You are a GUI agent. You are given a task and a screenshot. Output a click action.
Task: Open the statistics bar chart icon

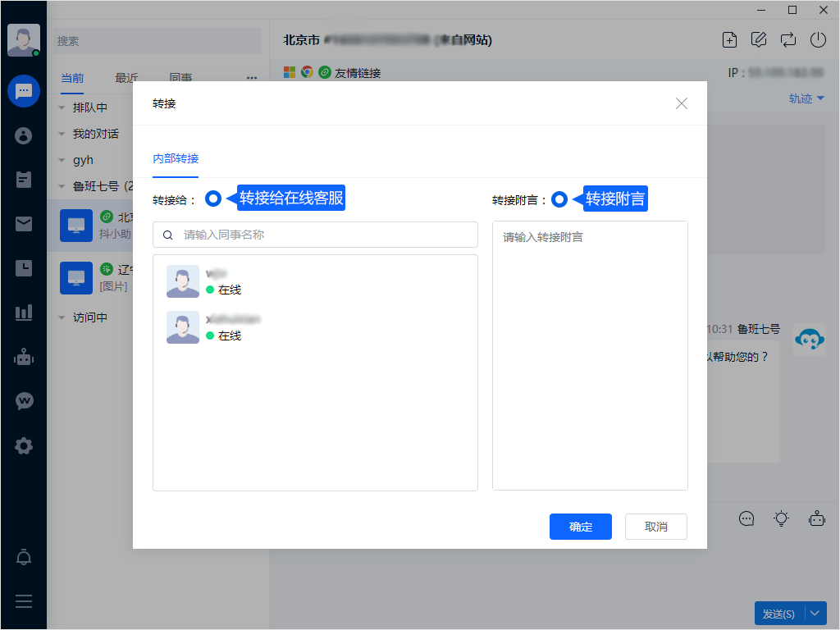tap(24, 313)
